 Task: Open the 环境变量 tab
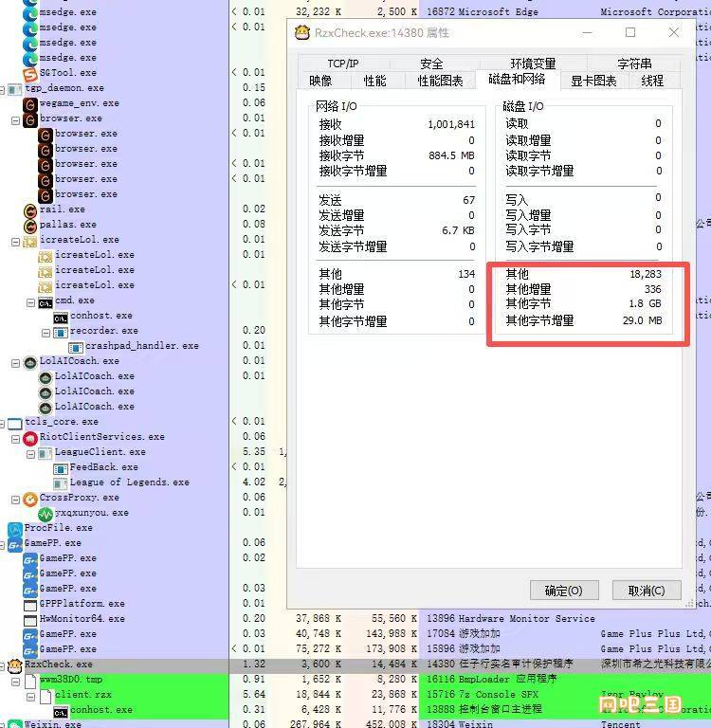(x=533, y=64)
